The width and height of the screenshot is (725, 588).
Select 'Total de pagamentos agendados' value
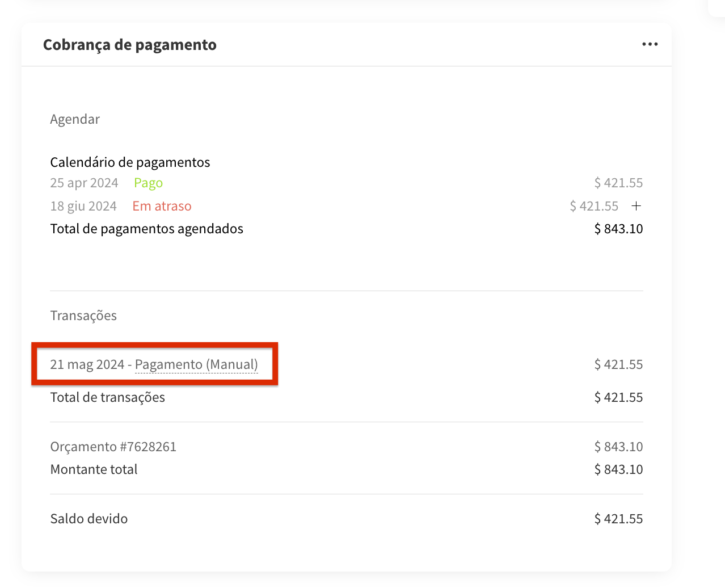click(618, 229)
